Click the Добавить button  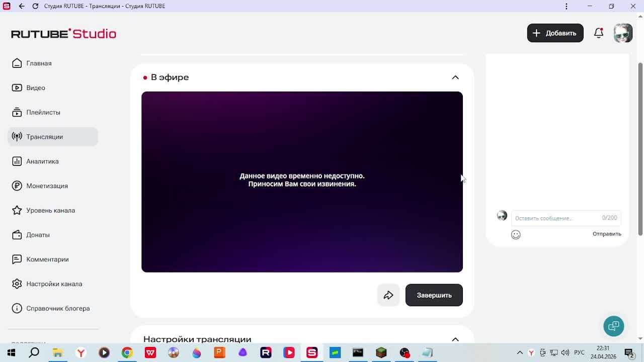coord(555,33)
